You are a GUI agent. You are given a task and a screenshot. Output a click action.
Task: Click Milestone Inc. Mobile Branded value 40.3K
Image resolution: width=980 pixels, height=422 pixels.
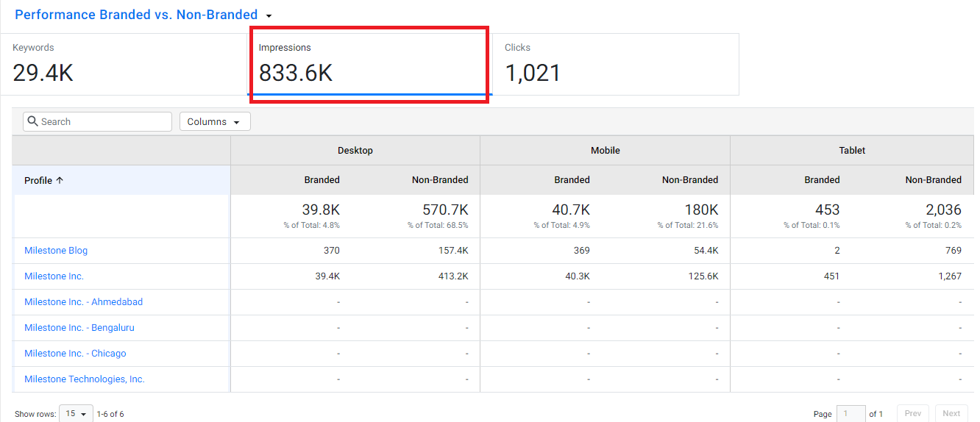pos(578,276)
